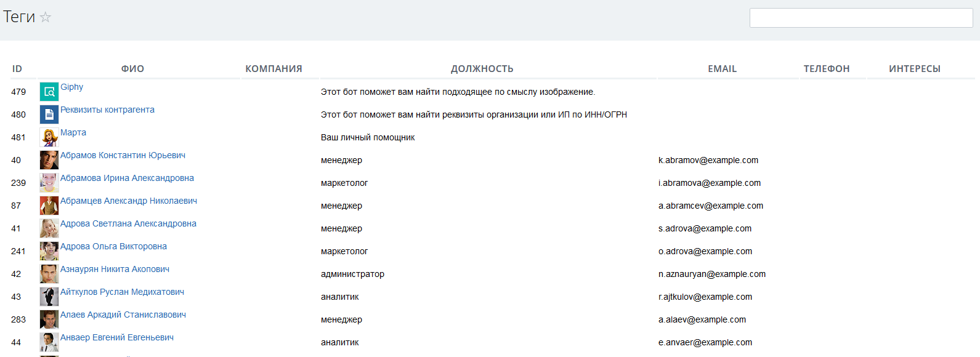Screen dimensions: 980x357
Task: Click avatar of Абрамов Константин Юрьевич
Action: [49, 160]
